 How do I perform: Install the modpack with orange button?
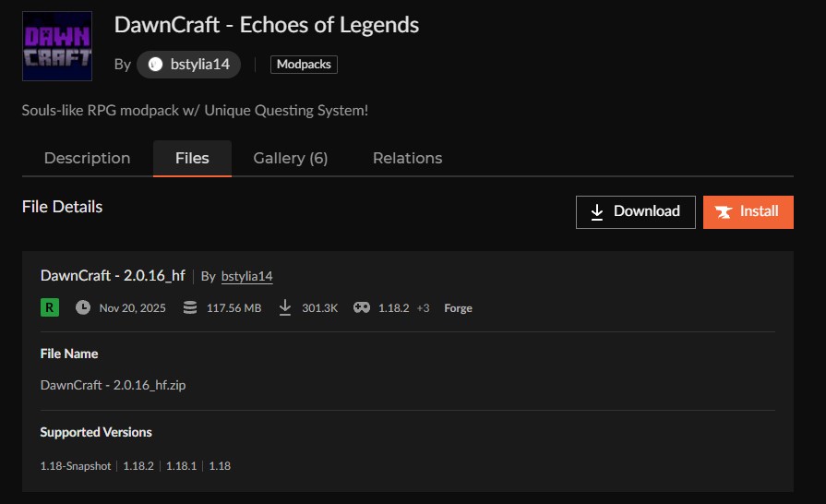click(748, 211)
